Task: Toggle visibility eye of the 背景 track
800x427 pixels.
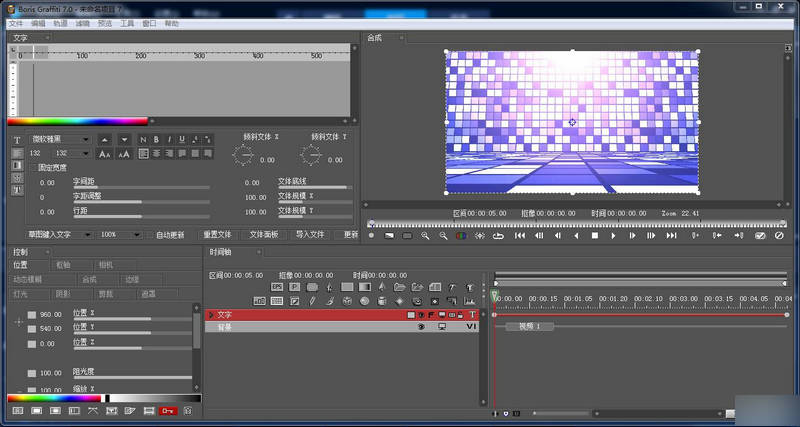Action: [x=421, y=326]
